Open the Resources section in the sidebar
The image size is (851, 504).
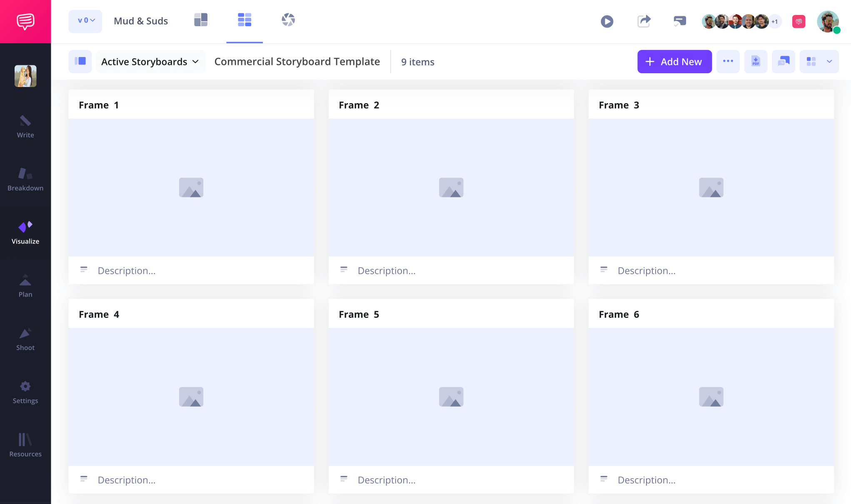click(x=25, y=444)
